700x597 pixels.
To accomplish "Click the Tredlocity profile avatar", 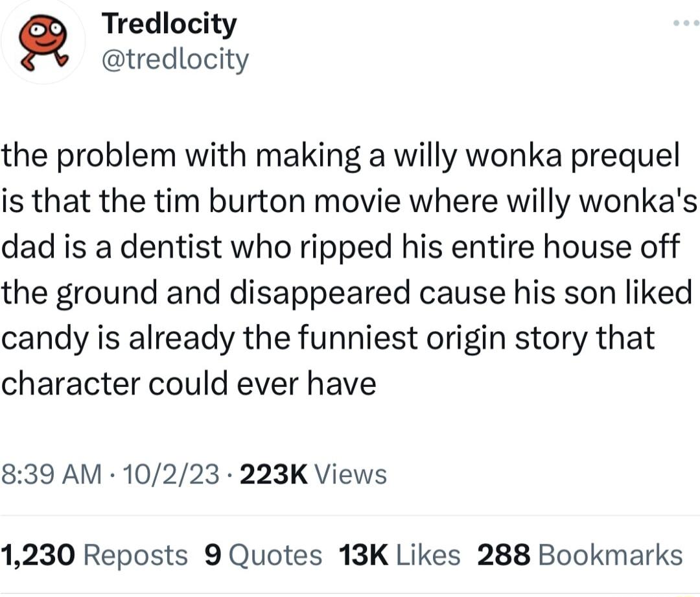I will tap(42, 41).
